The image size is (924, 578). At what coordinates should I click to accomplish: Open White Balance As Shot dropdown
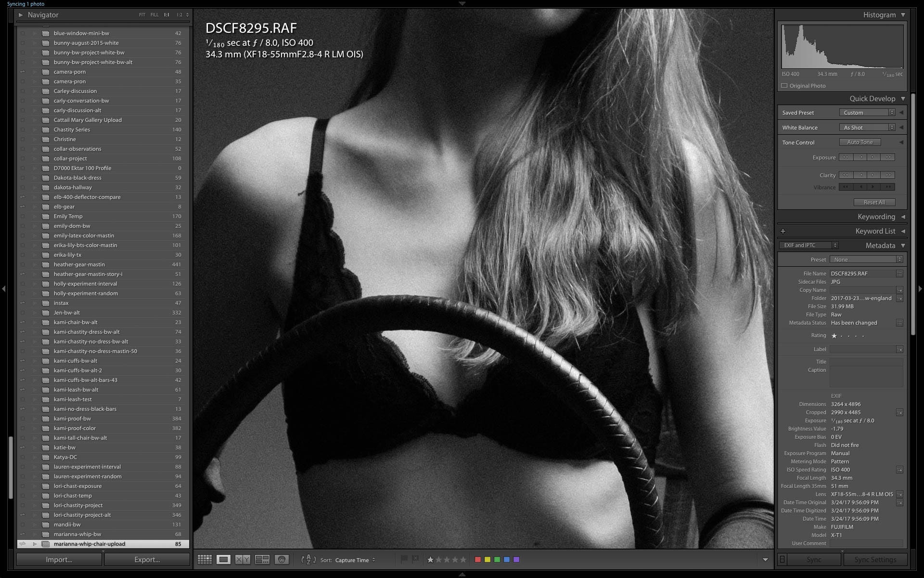867,128
